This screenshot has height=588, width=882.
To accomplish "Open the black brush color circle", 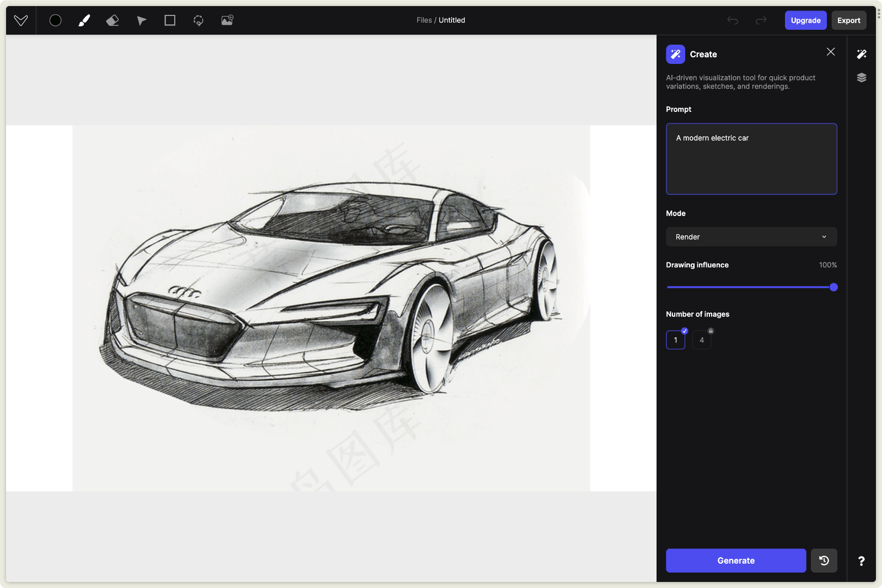I will [55, 20].
